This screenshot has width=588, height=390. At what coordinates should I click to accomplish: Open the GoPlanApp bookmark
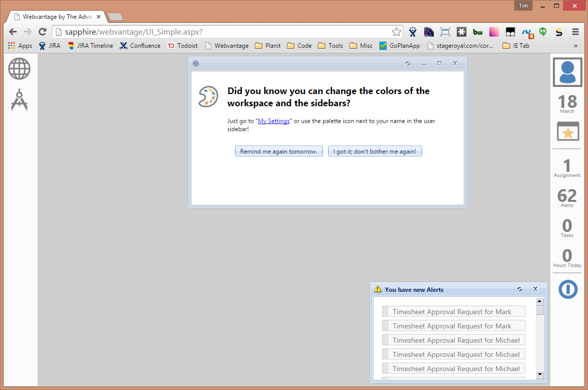click(x=400, y=45)
